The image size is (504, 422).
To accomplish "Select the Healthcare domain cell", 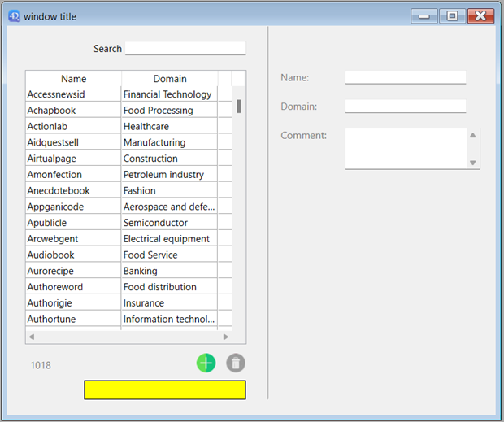I will pos(170,127).
